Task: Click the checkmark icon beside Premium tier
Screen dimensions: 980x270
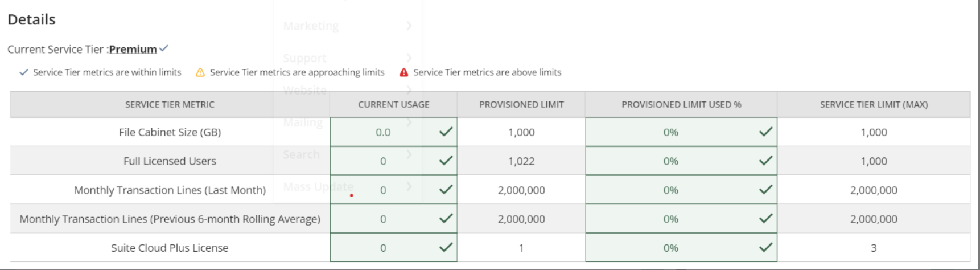Action: pyautogui.click(x=164, y=48)
